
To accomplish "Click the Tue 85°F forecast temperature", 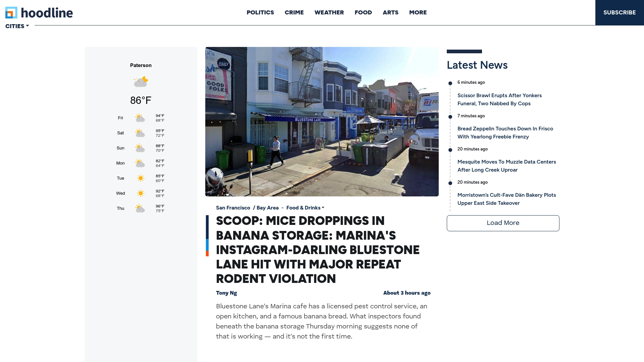I will pyautogui.click(x=160, y=176).
